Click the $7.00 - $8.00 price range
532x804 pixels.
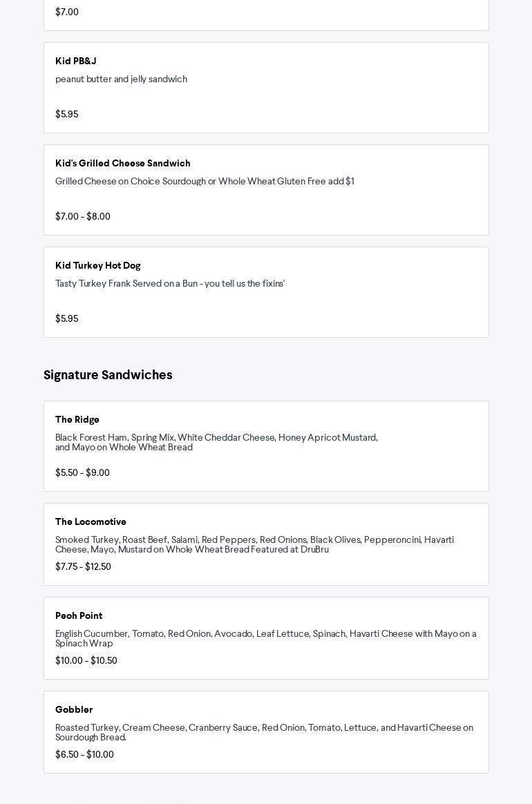pos(83,217)
